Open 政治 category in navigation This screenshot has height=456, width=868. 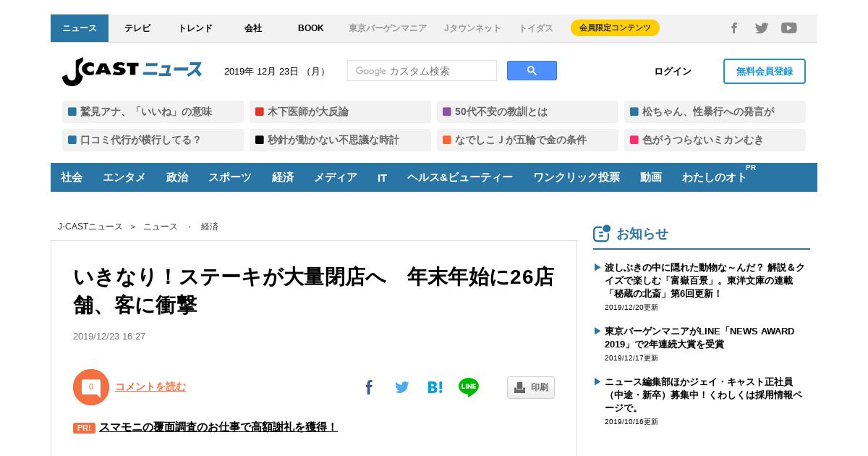point(177,177)
